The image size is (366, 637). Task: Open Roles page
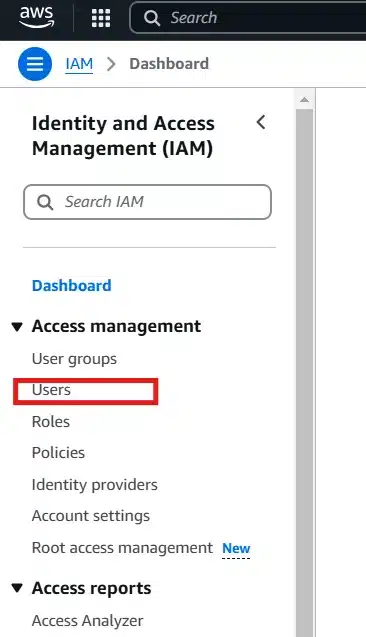(x=51, y=422)
